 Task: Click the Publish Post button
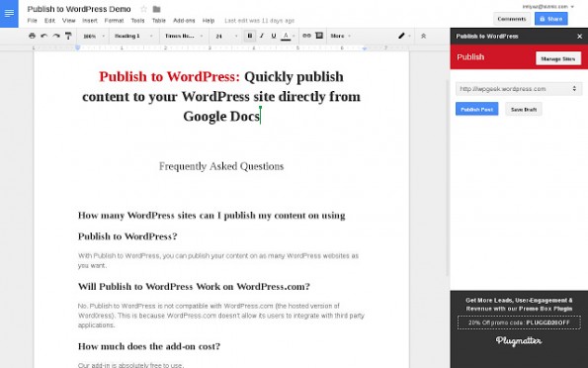(x=476, y=109)
